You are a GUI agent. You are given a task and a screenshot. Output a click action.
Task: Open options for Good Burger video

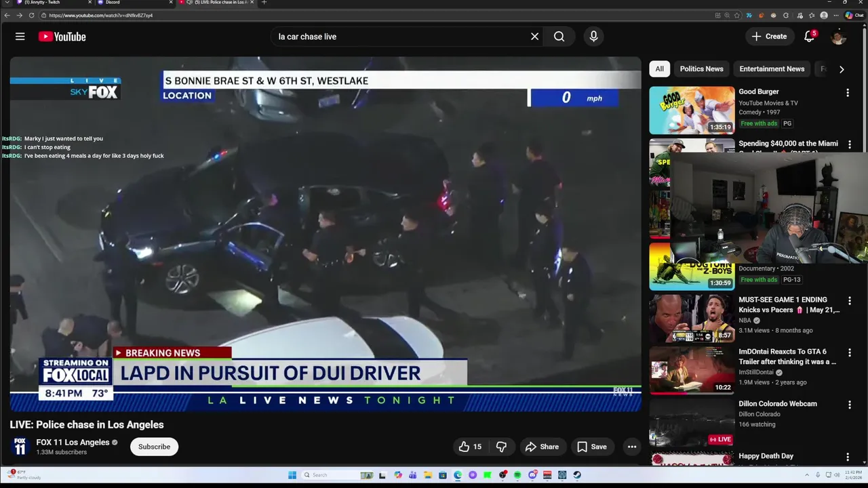click(x=847, y=93)
